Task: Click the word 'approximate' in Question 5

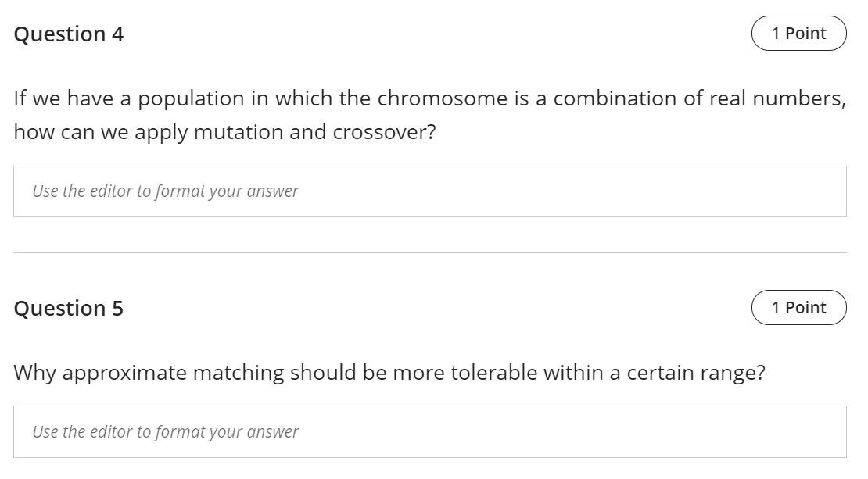Action: coord(124,373)
